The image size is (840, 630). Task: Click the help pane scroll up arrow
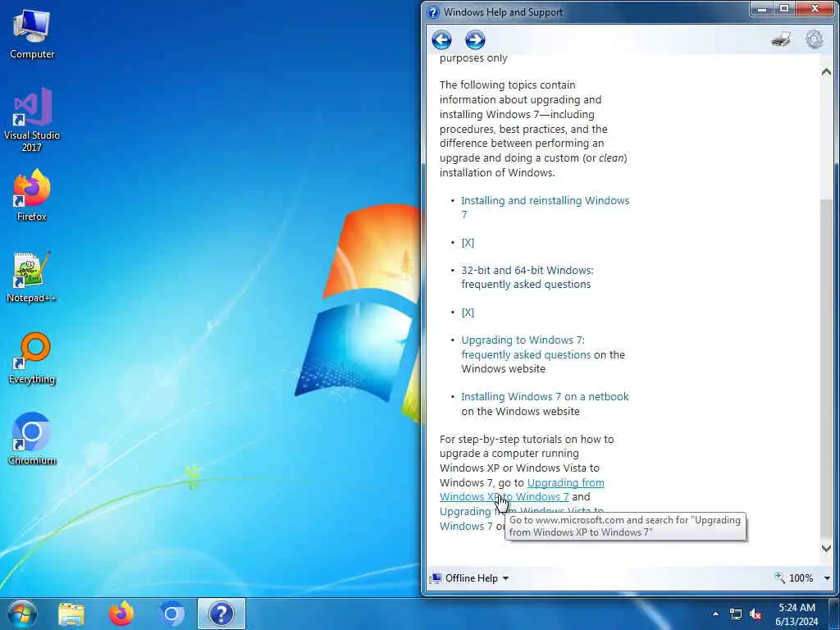point(826,72)
